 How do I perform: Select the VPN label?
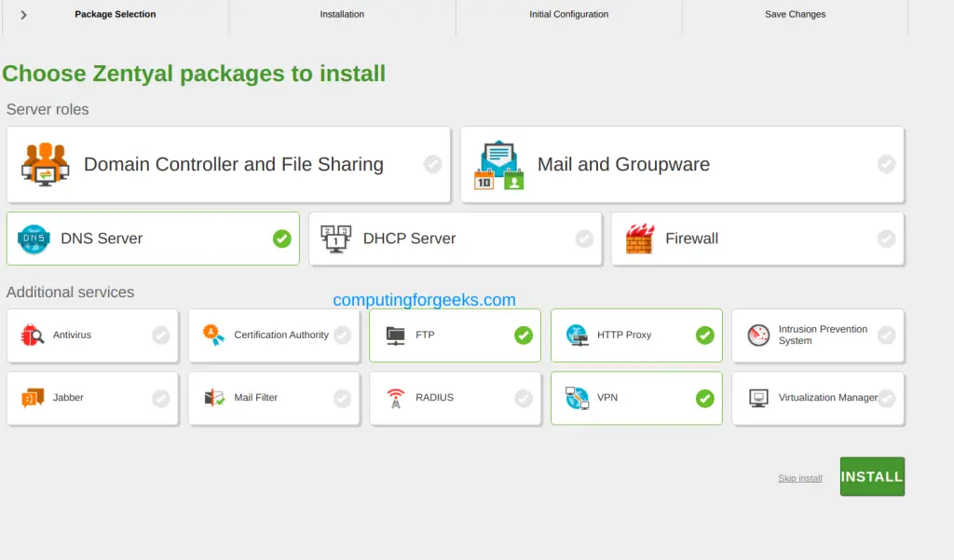607,398
